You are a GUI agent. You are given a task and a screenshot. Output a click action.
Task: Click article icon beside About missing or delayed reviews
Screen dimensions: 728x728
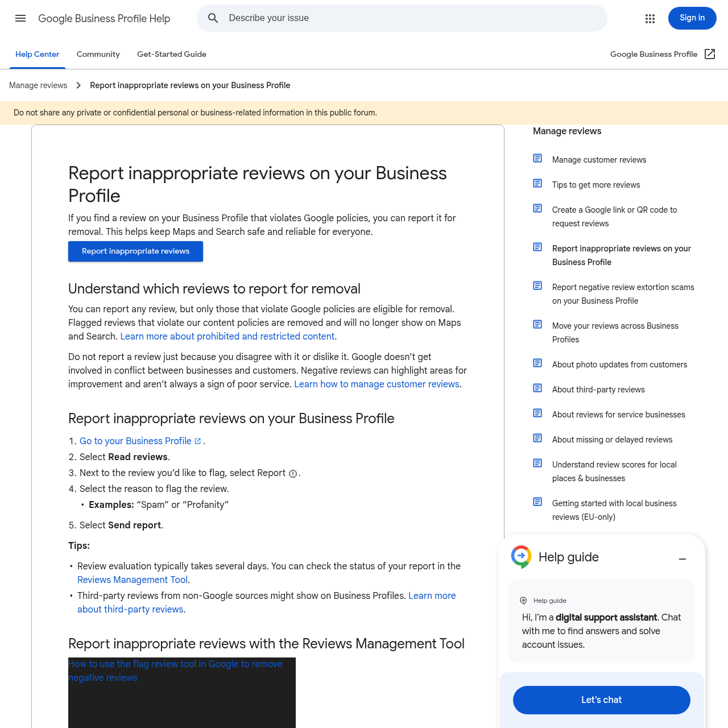click(537, 438)
